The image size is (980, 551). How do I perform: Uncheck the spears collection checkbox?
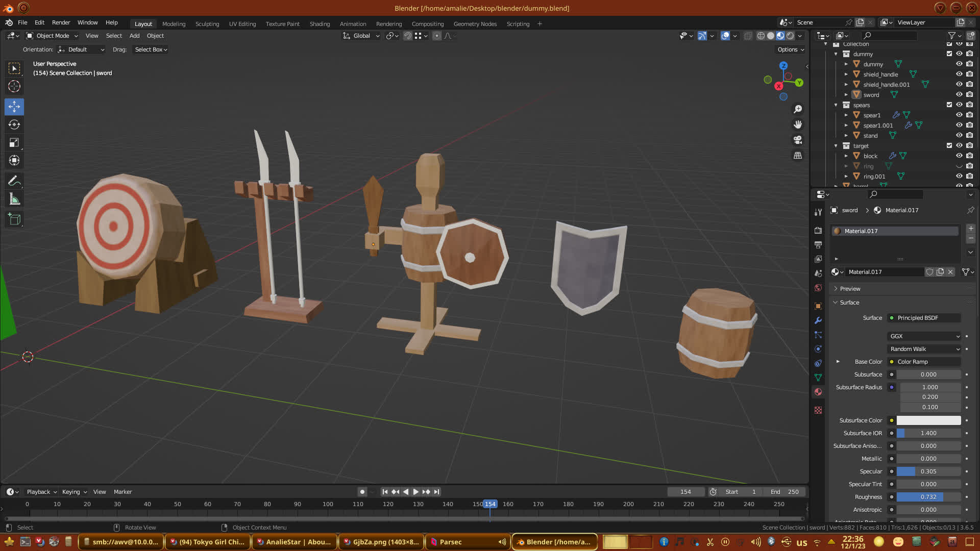click(x=949, y=105)
